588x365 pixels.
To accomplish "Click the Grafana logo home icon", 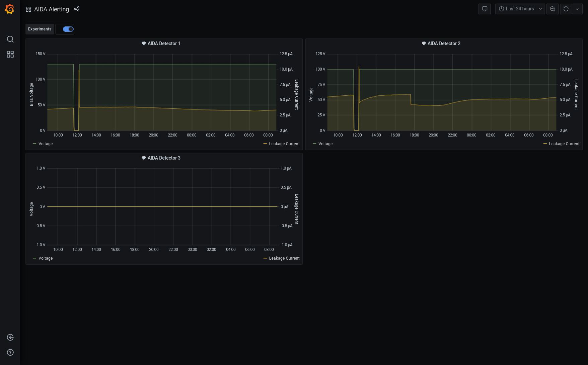I will 10,9.
